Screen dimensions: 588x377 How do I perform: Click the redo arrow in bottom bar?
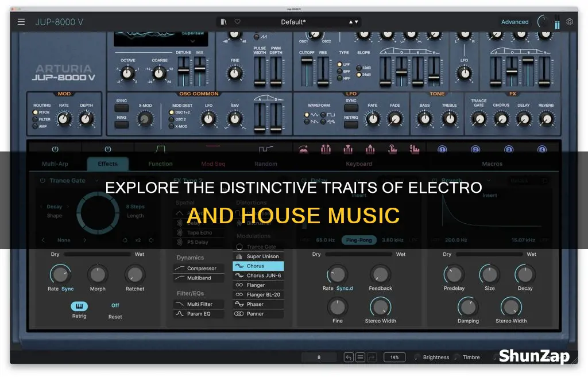click(372, 357)
